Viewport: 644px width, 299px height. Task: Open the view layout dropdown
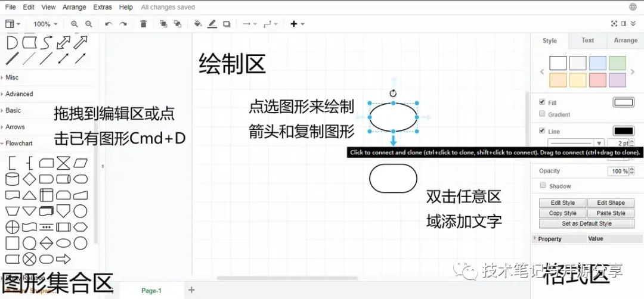tap(13, 24)
